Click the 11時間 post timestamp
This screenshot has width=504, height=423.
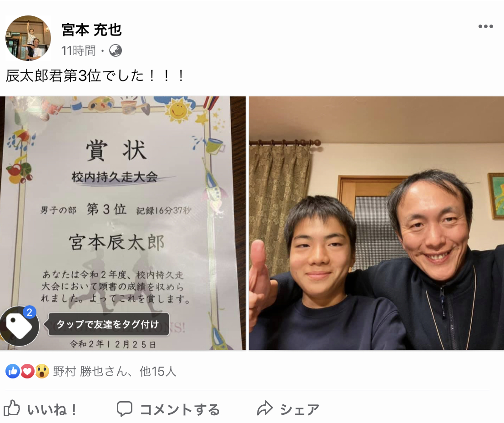tap(78, 50)
